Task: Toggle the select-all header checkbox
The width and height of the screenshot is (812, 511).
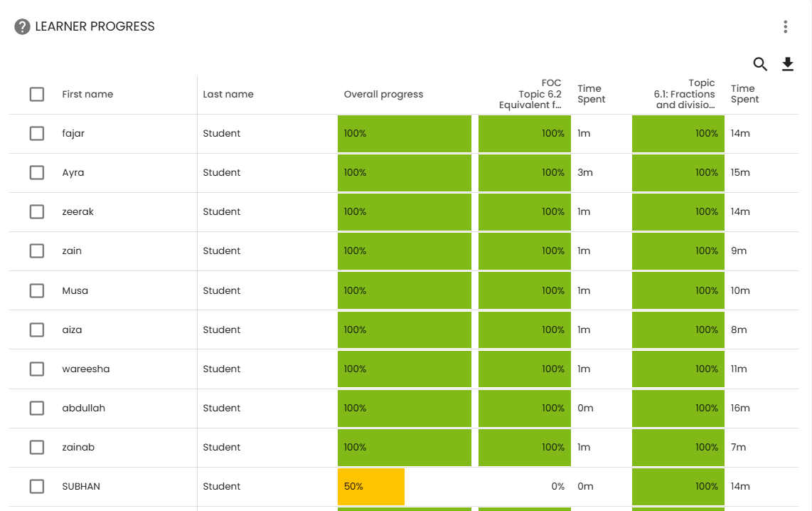Action: [x=37, y=94]
